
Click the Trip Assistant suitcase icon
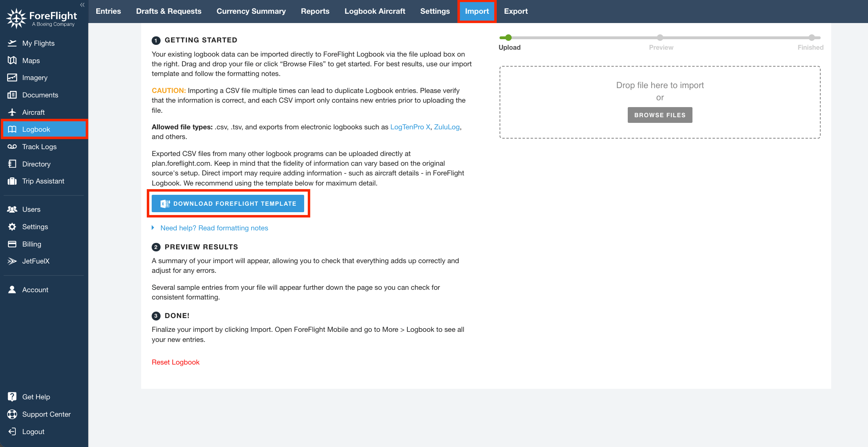click(12, 181)
